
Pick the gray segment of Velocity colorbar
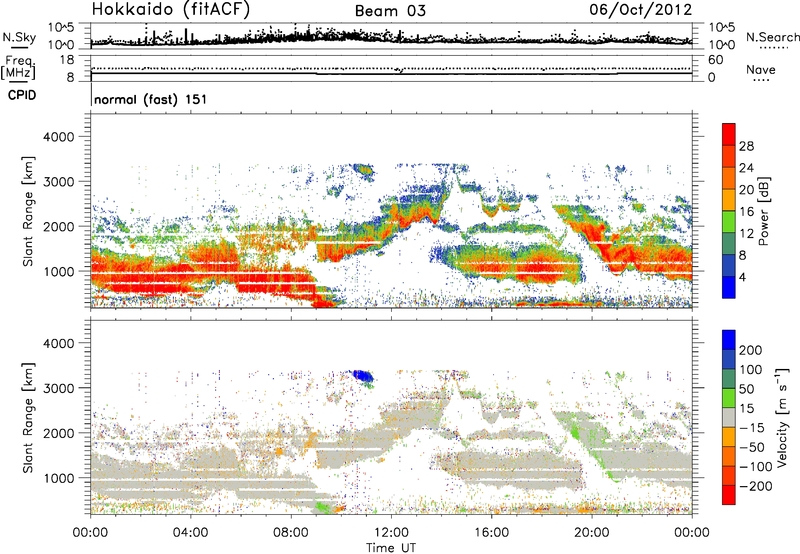(729, 417)
